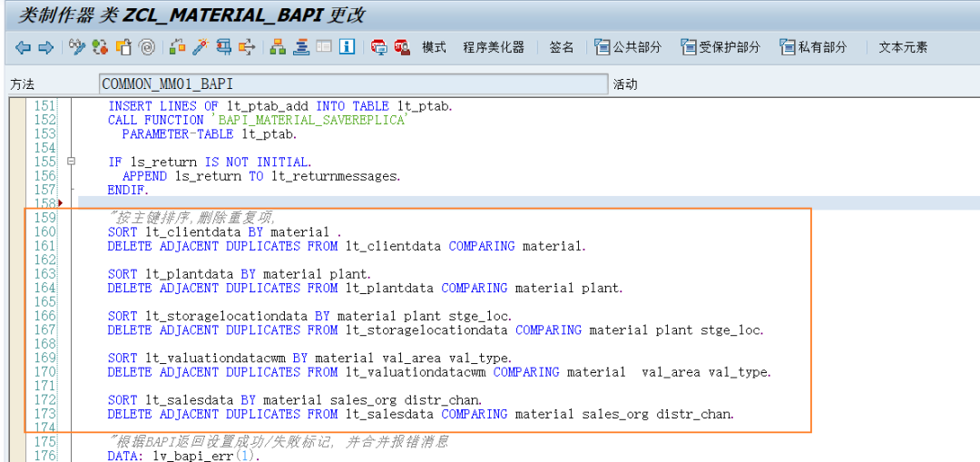The height and width of the screenshot is (462, 980).
Task: Click the 方法 field label
Action: [22, 84]
